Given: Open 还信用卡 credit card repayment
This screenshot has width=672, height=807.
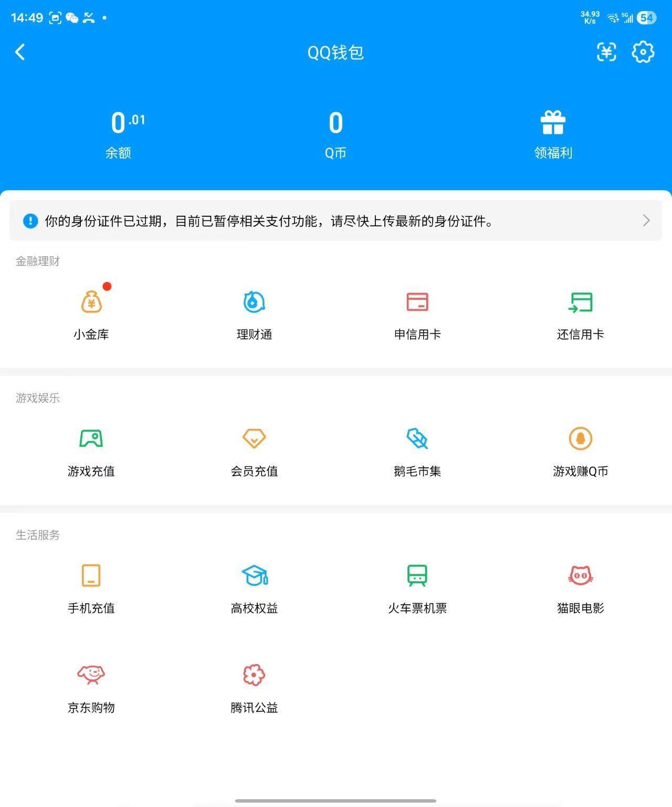Looking at the screenshot, I should (x=580, y=314).
